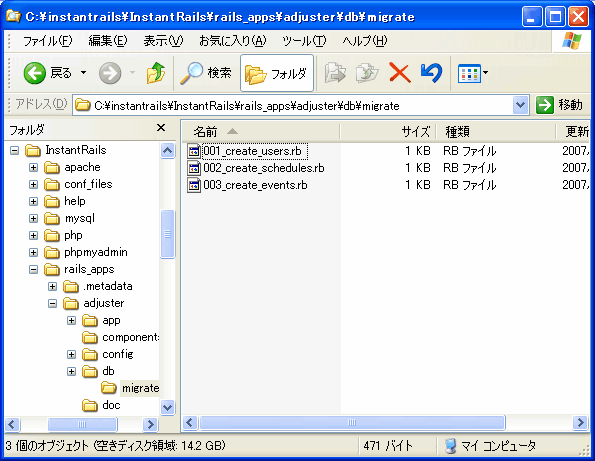
Task: Click folder tree scrollbar up arrow
Action: (167, 151)
